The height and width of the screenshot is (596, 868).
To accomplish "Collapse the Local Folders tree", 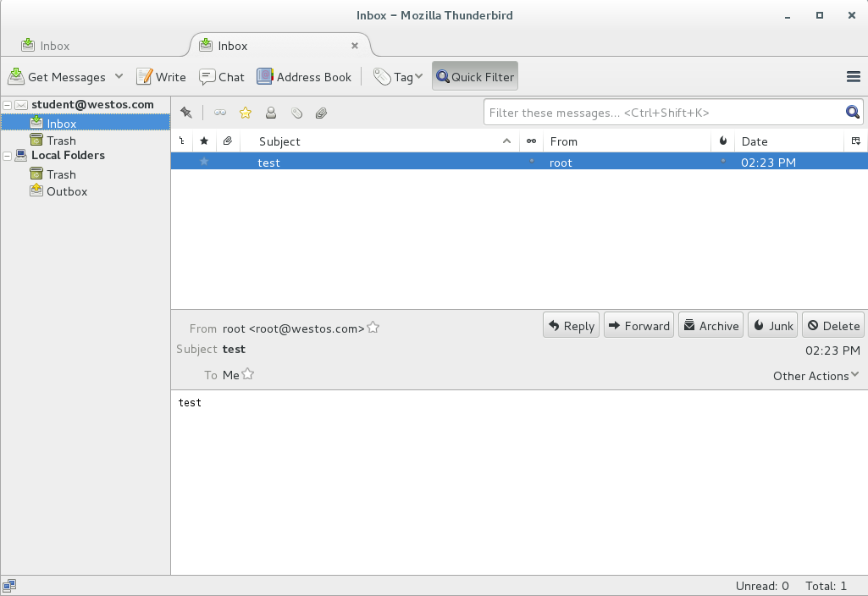I will [x=7, y=156].
